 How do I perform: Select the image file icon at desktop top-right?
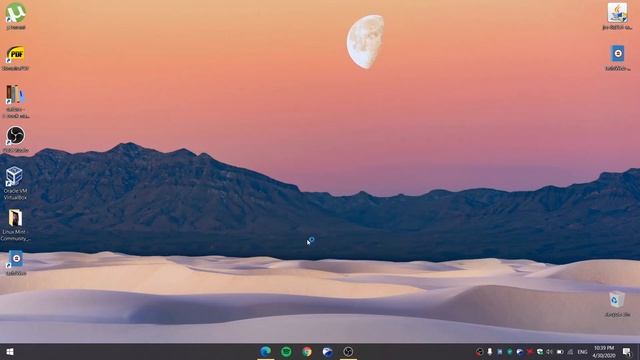617,16
